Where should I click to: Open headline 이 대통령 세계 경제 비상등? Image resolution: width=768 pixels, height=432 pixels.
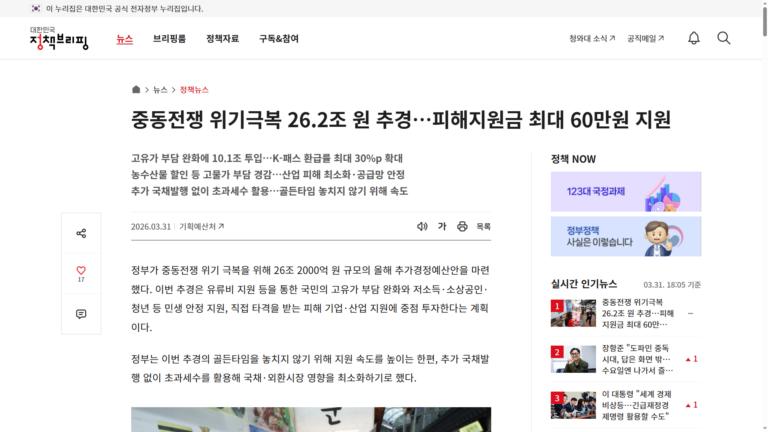click(637, 405)
